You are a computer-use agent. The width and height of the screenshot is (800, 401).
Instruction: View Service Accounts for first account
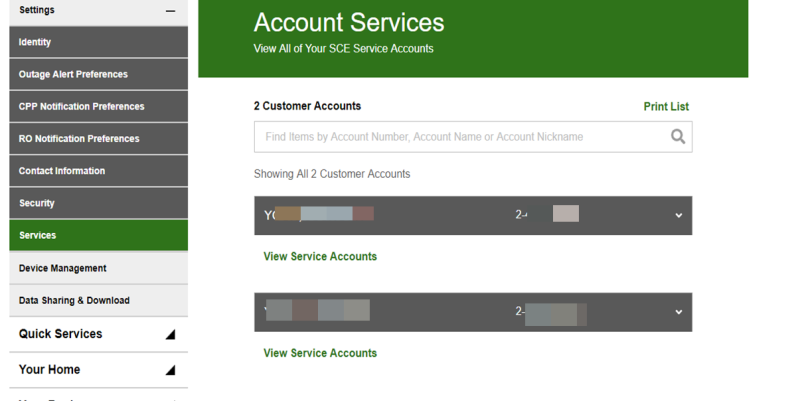click(x=320, y=257)
